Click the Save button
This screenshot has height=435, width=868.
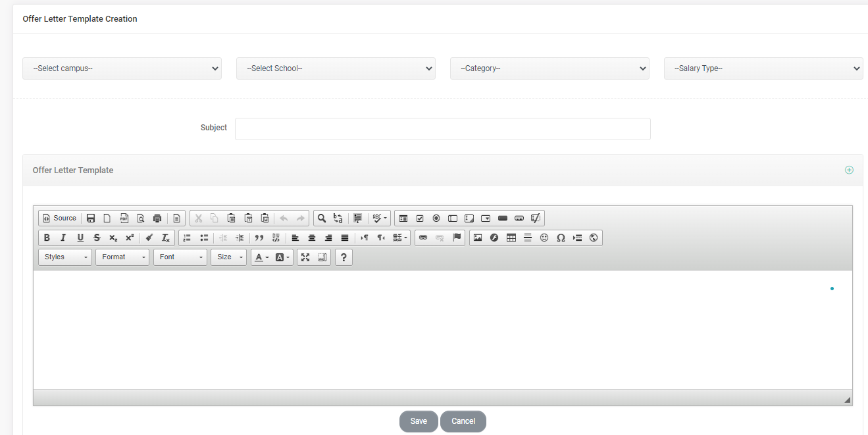click(419, 421)
